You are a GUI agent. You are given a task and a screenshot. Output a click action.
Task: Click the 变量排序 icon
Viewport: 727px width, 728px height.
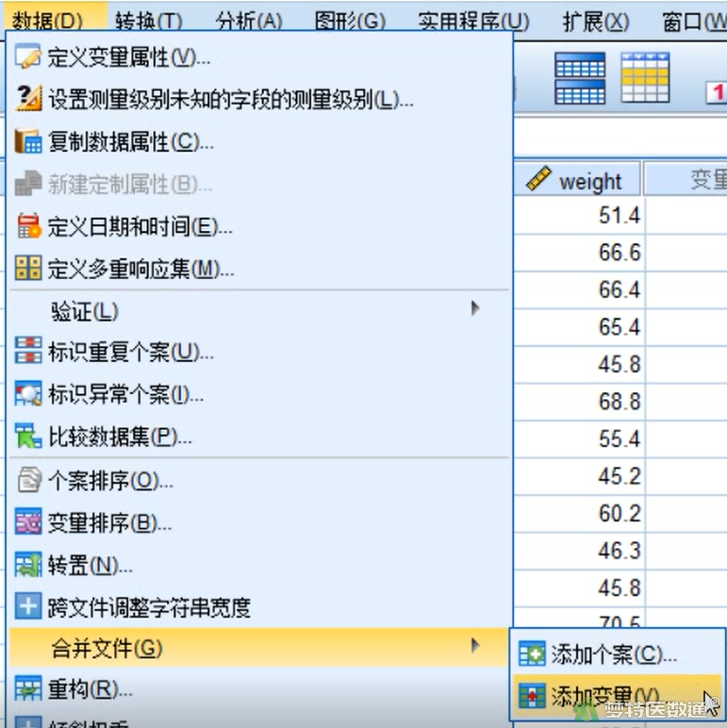28,521
